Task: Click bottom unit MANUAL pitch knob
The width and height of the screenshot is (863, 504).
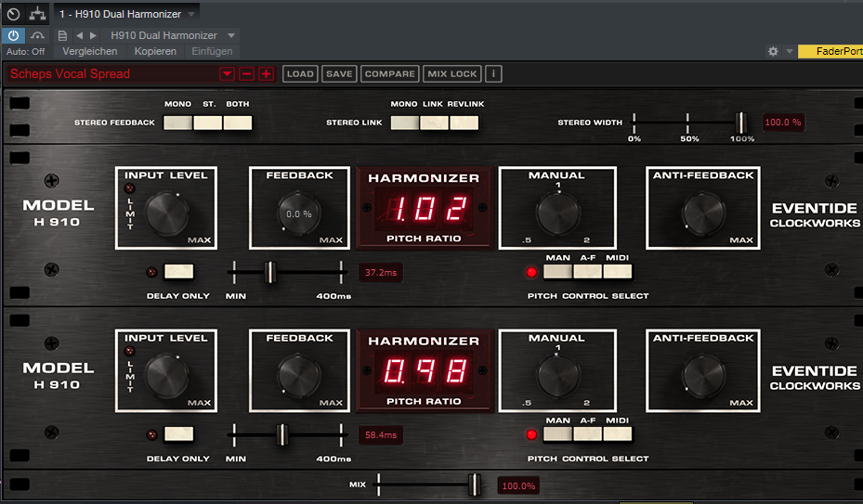Action: pos(557,375)
